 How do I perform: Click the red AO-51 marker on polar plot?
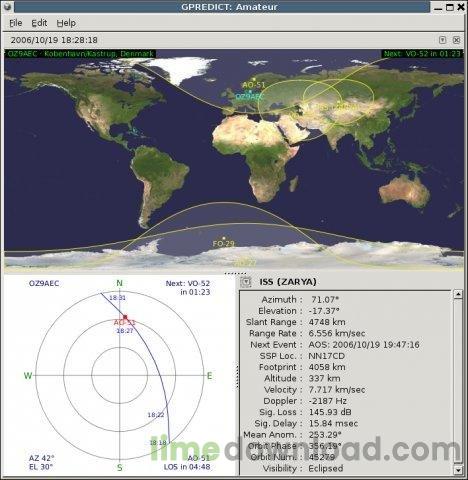pos(125,317)
